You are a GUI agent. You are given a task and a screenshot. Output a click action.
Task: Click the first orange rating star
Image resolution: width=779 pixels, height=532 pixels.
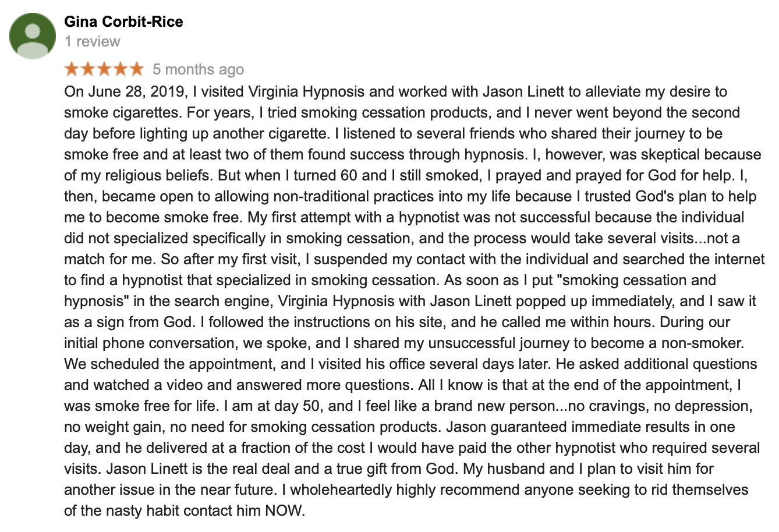pyautogui.click(x=72, y=69)
